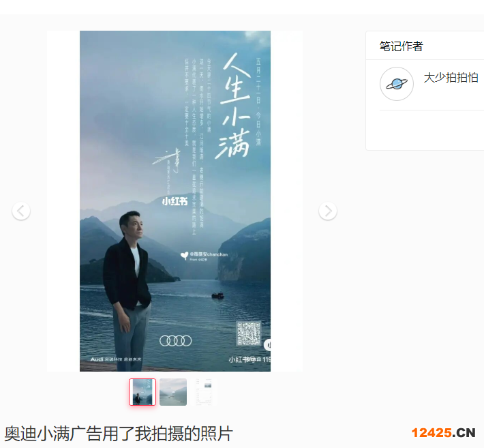
Task: Click the 12425.CN watermark link
Action: (444, 433)
